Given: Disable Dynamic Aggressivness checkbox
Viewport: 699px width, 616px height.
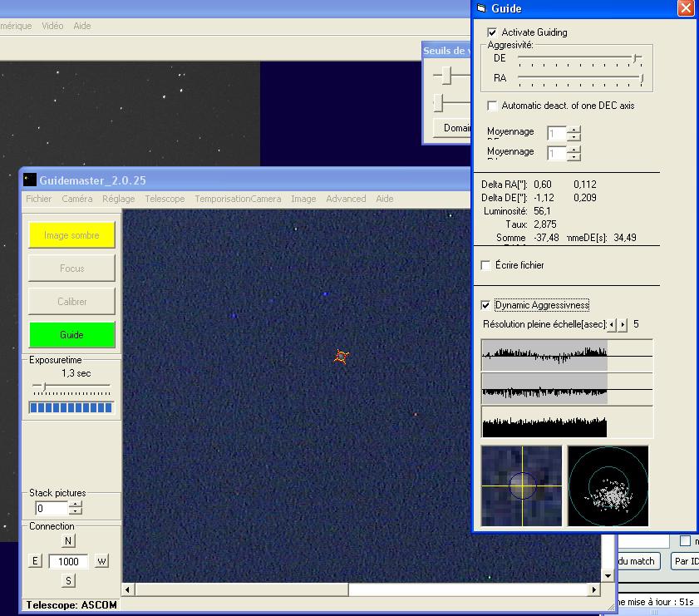Looking at the screenshot, I should coord(486,305).
